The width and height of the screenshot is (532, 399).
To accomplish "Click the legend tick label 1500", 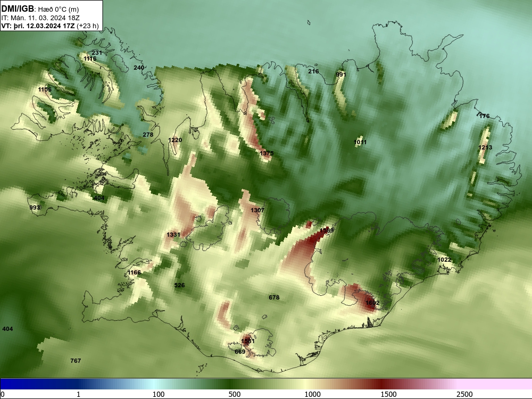I will tap(388, 394).
